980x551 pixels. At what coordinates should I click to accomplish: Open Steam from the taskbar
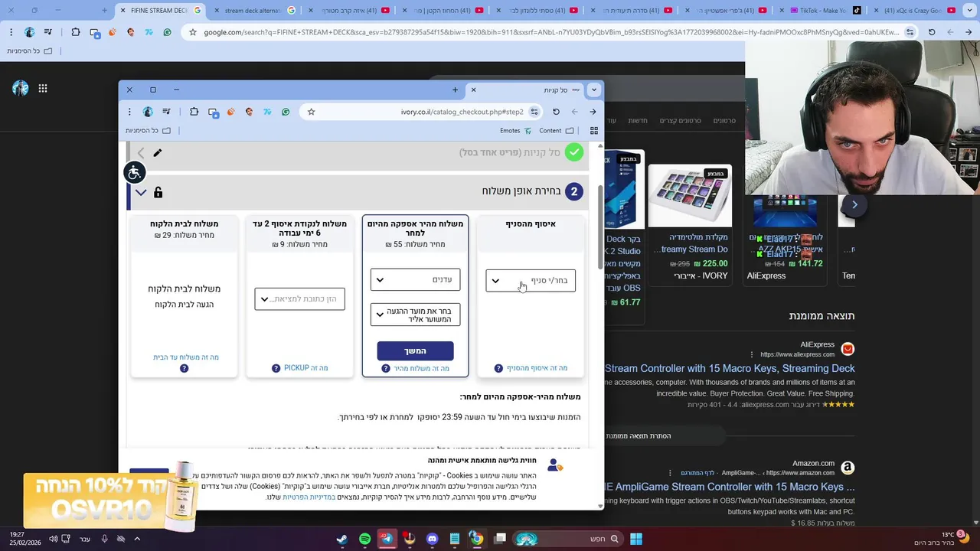click(x=342, y=539)
